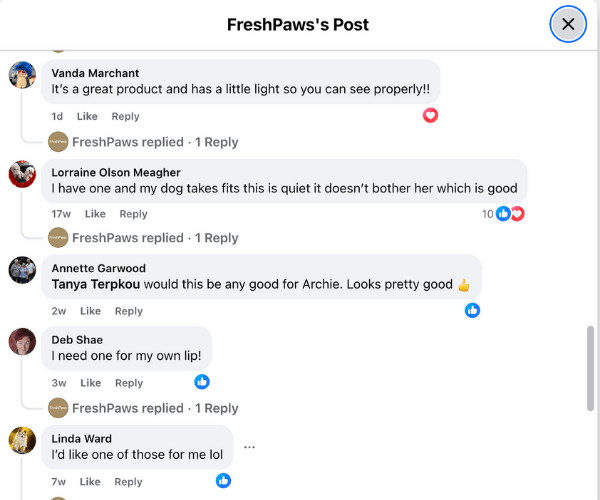Click Vanda Marchant's profile avatar
The height and width of the screenshot is (500, 600).
[22, 75]
